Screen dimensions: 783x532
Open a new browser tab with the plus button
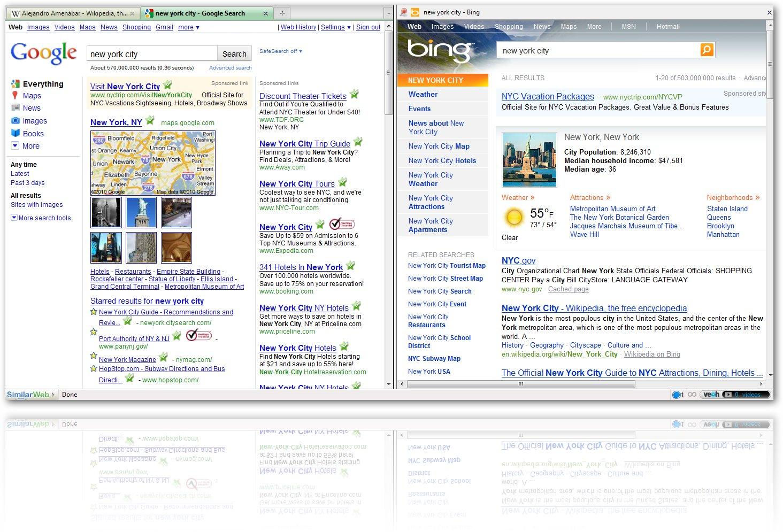tap(282, 13)
